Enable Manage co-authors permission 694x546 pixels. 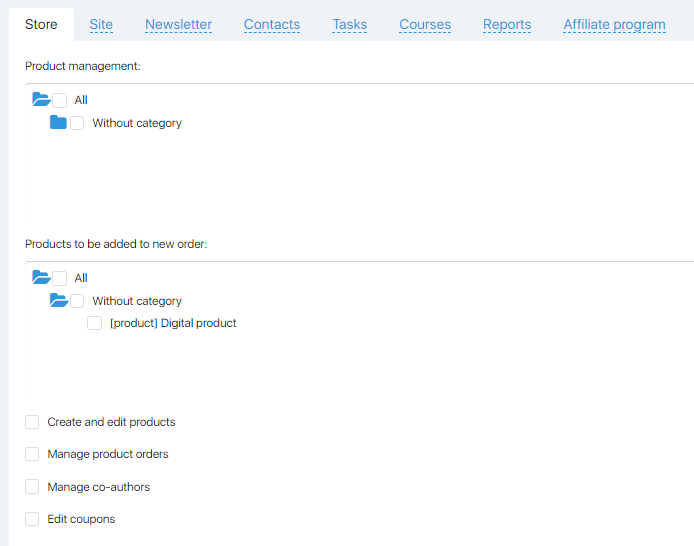32,487
